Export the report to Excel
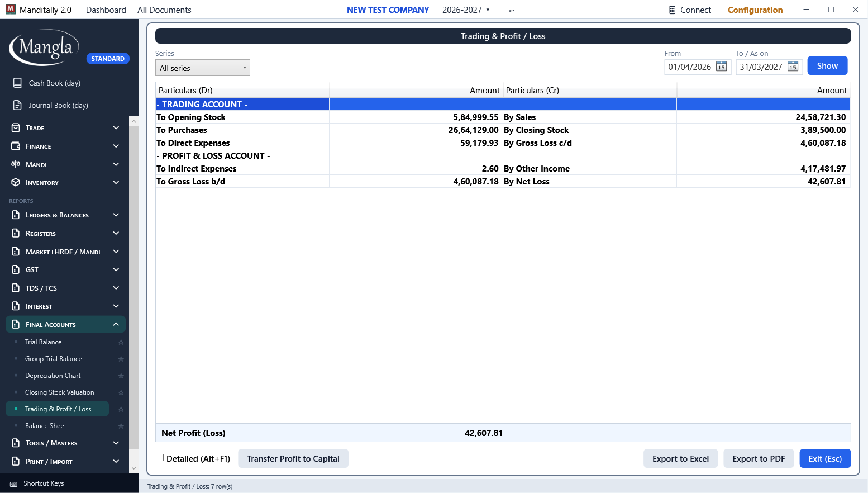Viewport: 868px width, 493px height. click(x=680, y=458)
